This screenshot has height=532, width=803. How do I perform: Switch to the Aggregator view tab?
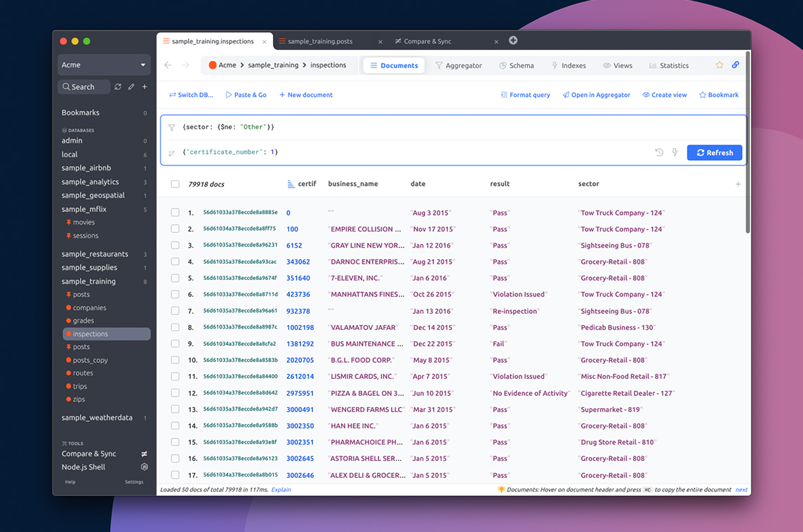pos(458,65)
